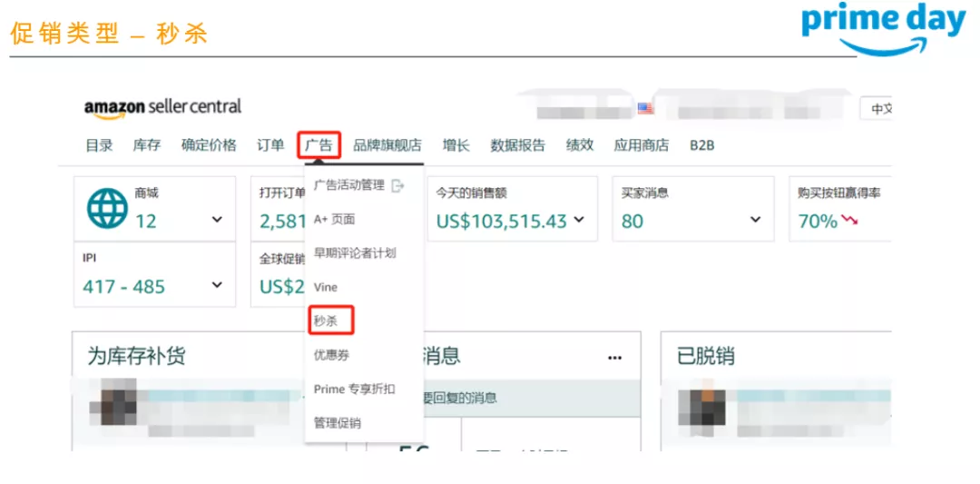Click the 为库存补货 card heading

(x=136, y=356)
